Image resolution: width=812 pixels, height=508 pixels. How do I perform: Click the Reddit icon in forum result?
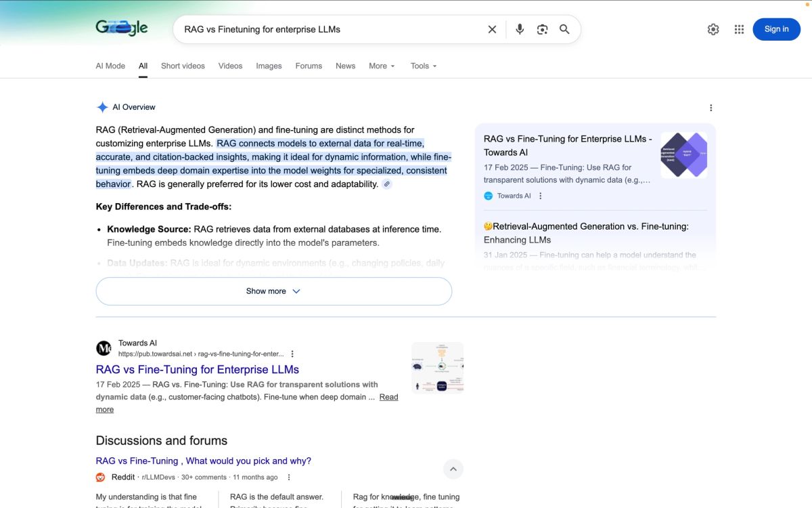[x=101, y=477]
